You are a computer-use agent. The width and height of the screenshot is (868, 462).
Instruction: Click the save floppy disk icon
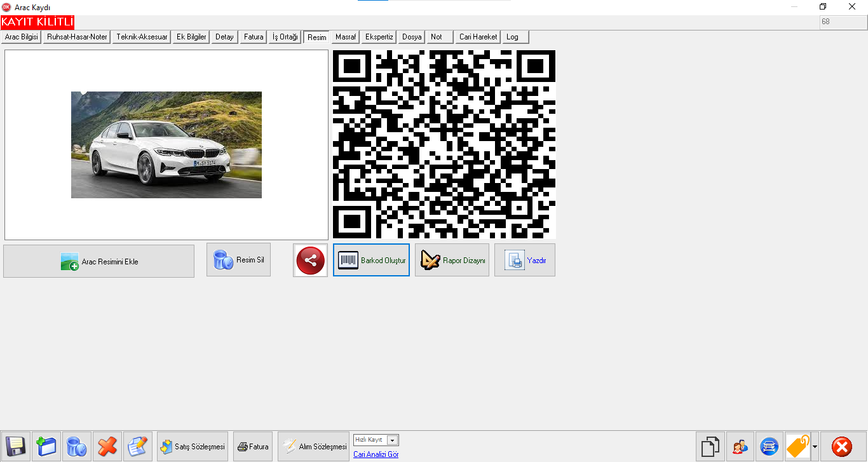click(15, 446)
